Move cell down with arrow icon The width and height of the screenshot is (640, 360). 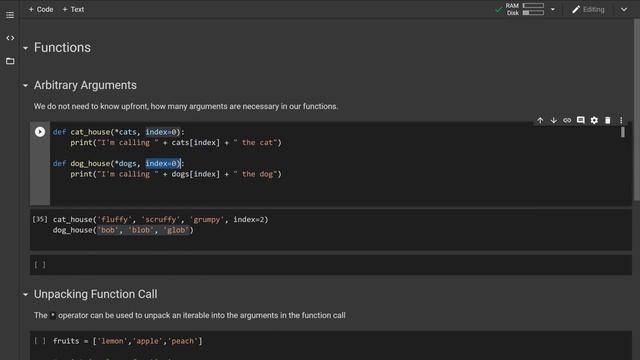point(553,120)
